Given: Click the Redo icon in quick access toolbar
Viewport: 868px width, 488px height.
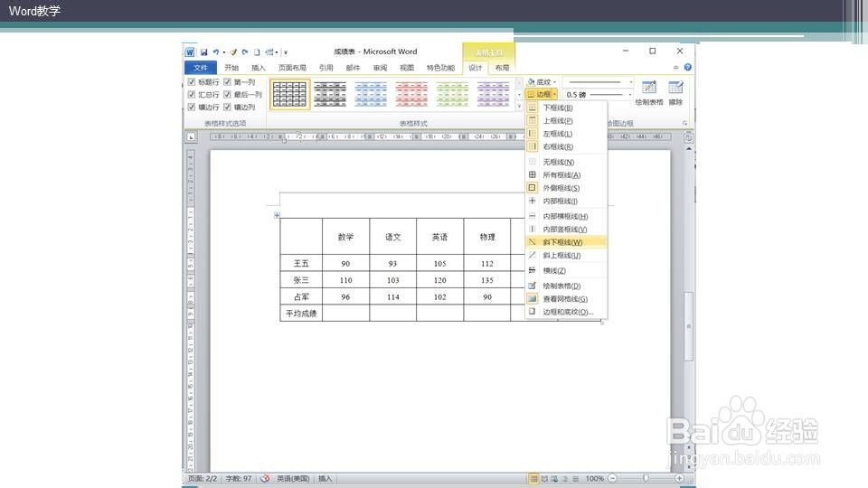Looking at the screenshot, I should [x=245, y=52].
